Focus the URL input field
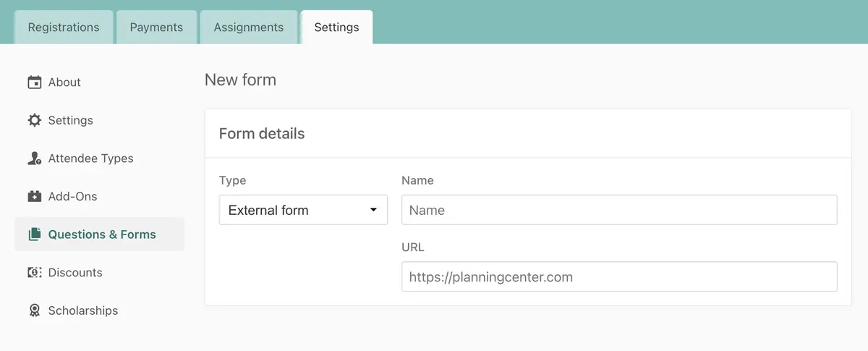Viewport: 868px width, 351px height. point(619,276)
